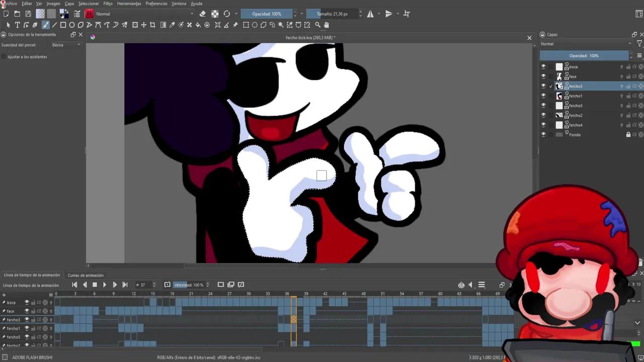Open the Capas opacity options menu
This screenshot has width=644, height=362.
click(x=639, y=56)
